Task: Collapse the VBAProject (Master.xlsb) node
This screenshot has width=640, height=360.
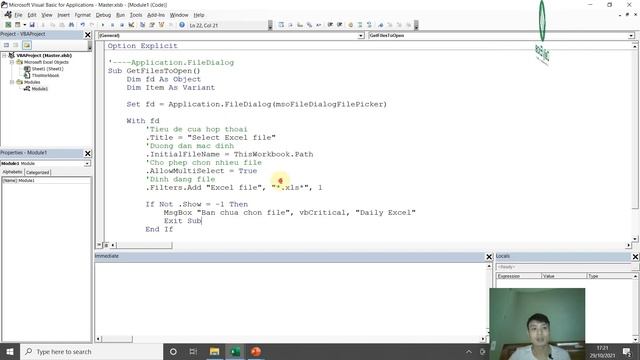Action: click(x=4, y=55)
